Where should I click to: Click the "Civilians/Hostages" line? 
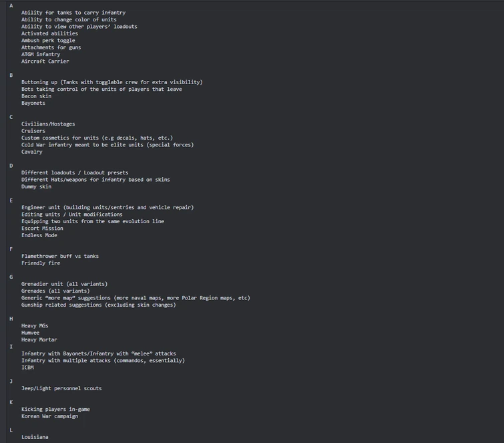[x=48, y=124]
